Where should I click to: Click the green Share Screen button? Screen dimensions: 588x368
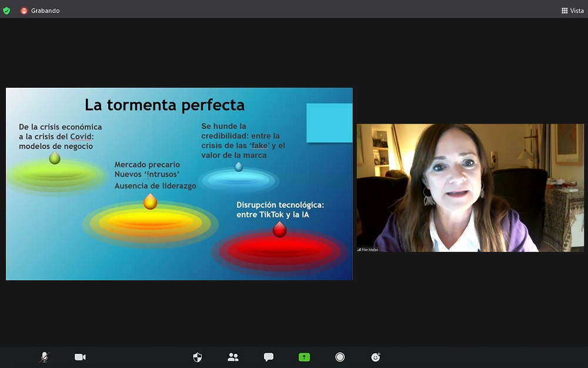(304, 357)
